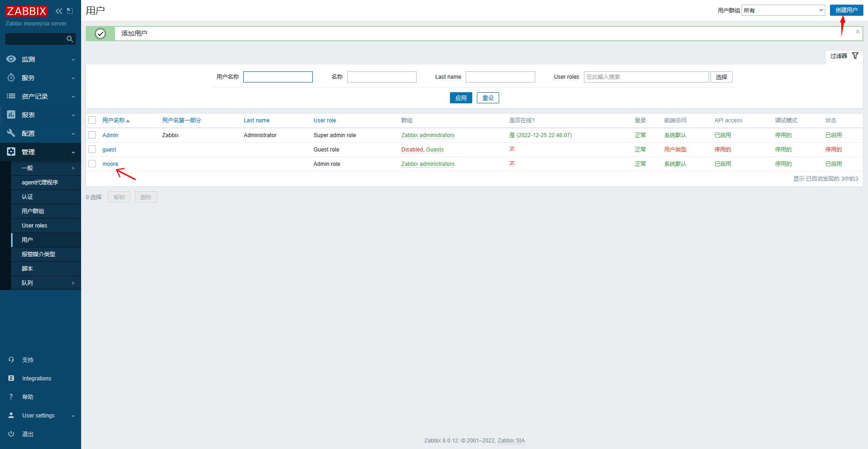The width and height of the screenshot is (868, 449).
Task: Click the Services clock icon
Action: [x=11, y=78]
